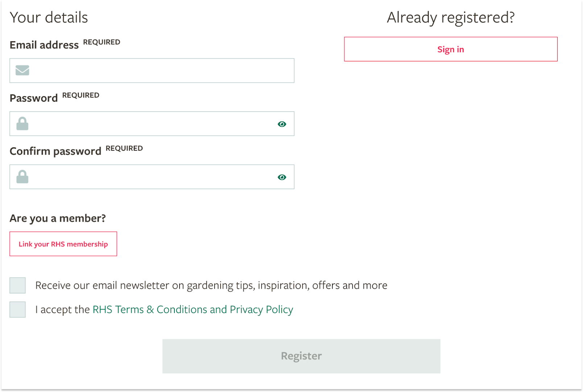Accept the RHS Terms and Conditions checkbox
Viewport: 583px width, 392px height.
[x=17, y=310]
